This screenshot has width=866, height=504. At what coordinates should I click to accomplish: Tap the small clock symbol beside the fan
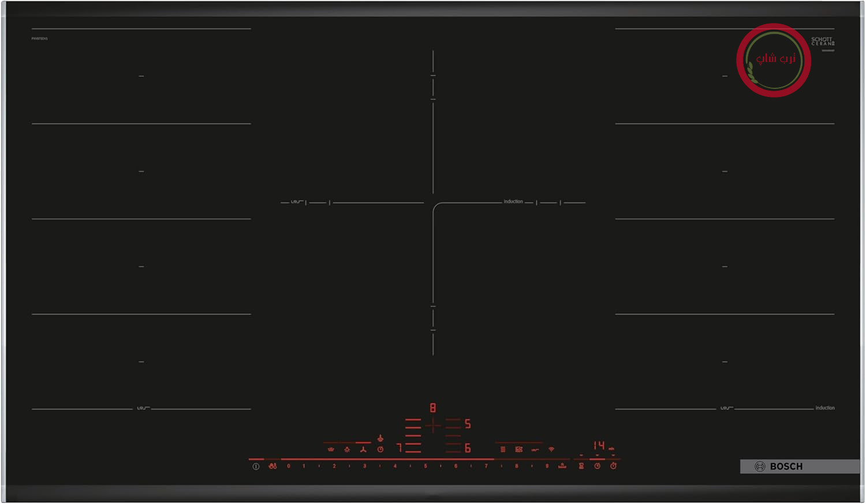(380, 449)
